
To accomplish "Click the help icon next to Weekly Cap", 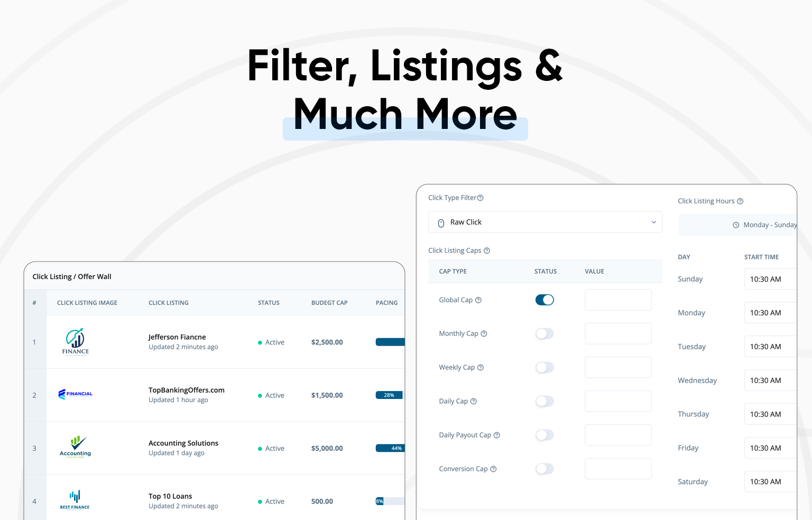I will [481, 367].
